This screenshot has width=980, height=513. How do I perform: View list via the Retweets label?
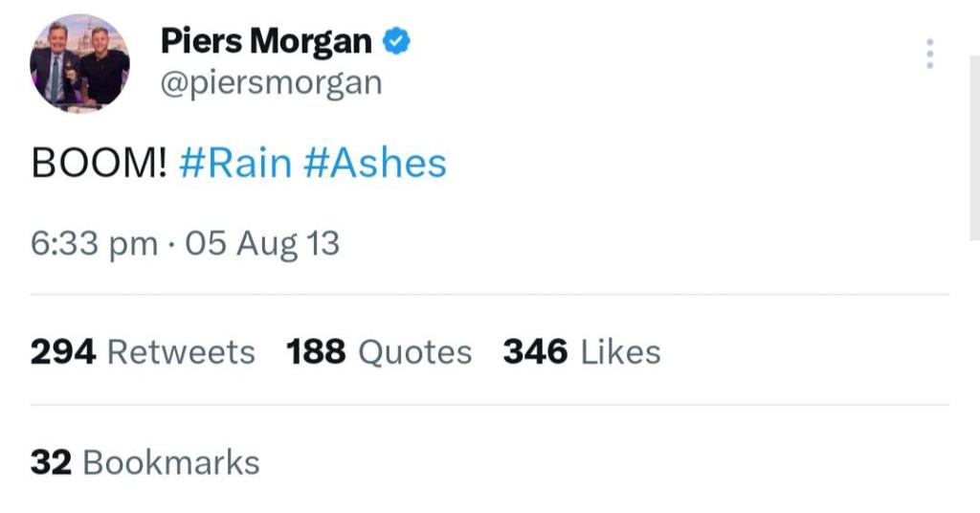pyautogui.click(x=181, y=352)
